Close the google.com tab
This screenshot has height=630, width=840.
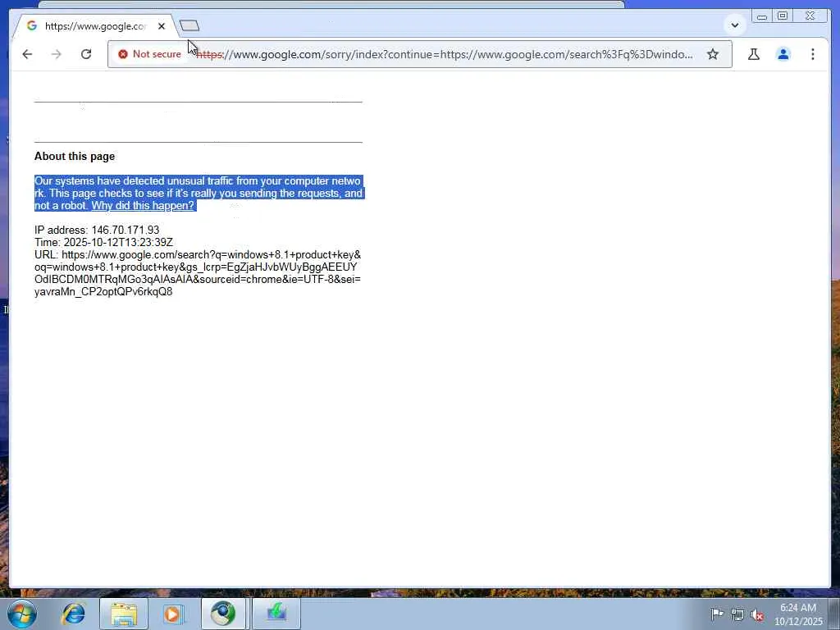coord(162,26)
